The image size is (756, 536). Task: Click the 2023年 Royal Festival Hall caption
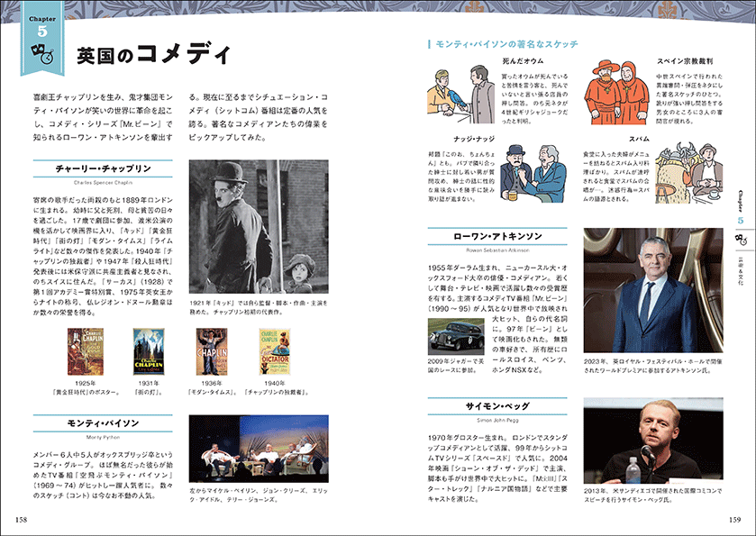(653, 366)
